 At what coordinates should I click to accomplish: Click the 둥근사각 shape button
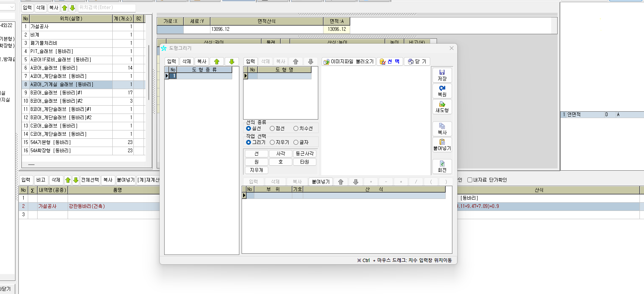coord(304,154)
